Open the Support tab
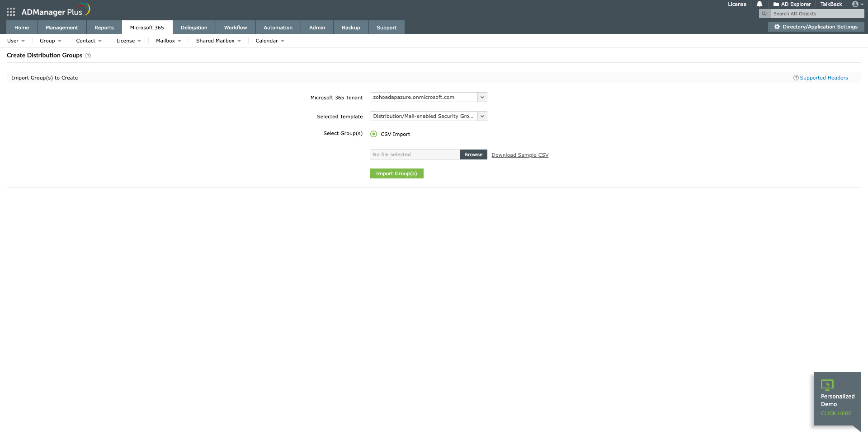 (x=387, y=28)
